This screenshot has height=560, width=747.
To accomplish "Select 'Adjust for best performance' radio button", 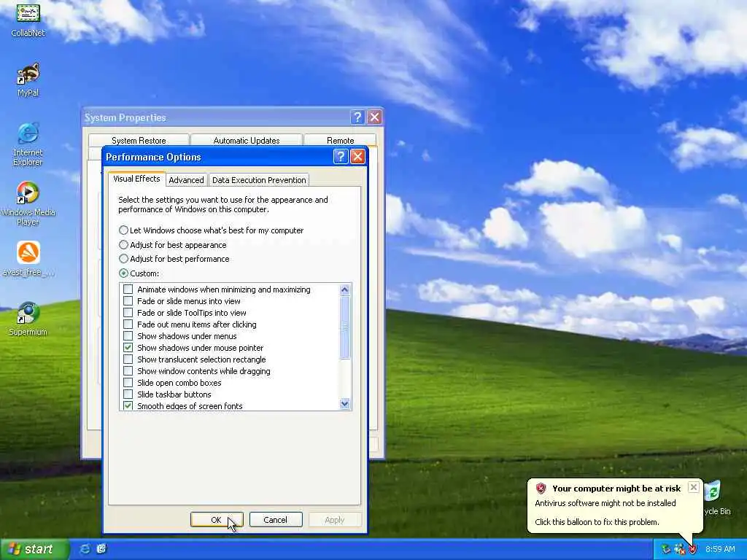I will [123, 259].
